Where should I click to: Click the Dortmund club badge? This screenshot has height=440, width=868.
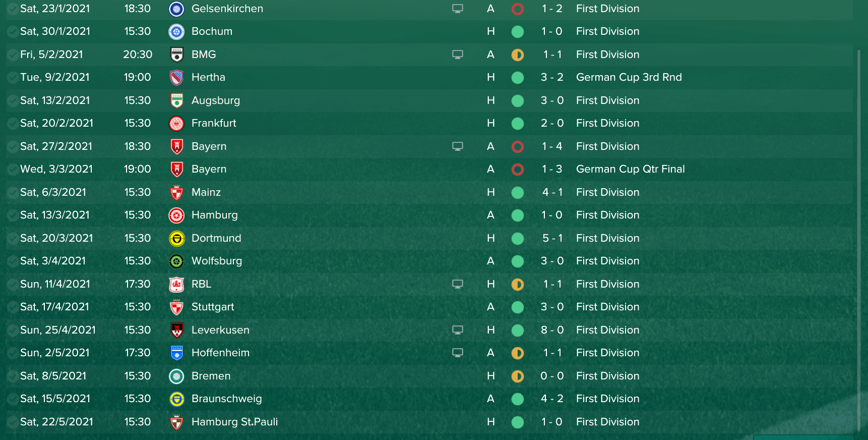point(176,238)
